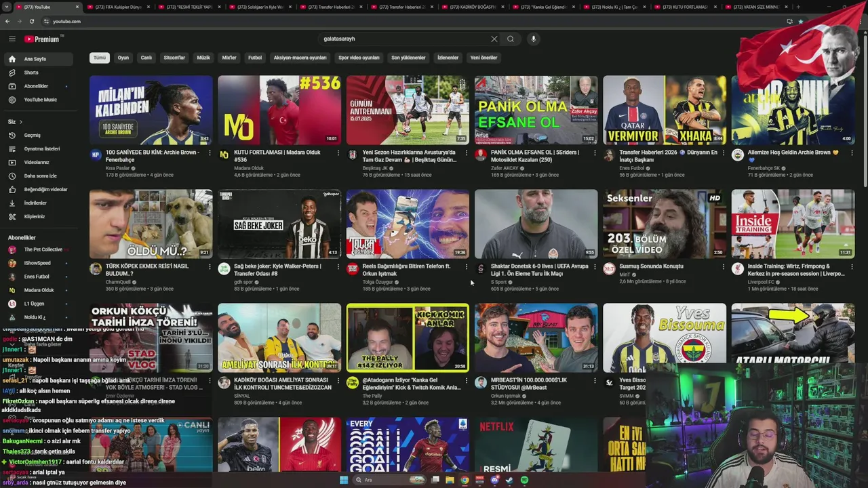Select the Mix'ler filter chip
868x488 pixels.
[229, 58]
